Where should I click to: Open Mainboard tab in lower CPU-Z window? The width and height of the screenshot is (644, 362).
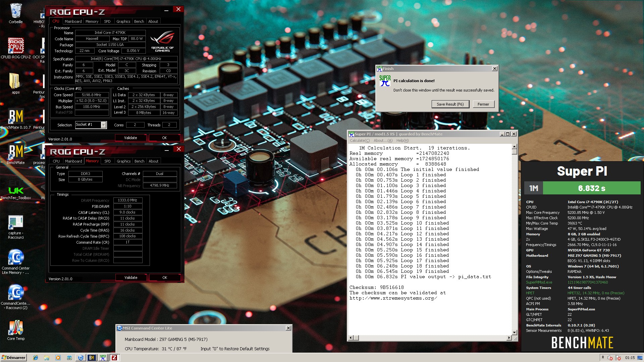click(73, 161)
